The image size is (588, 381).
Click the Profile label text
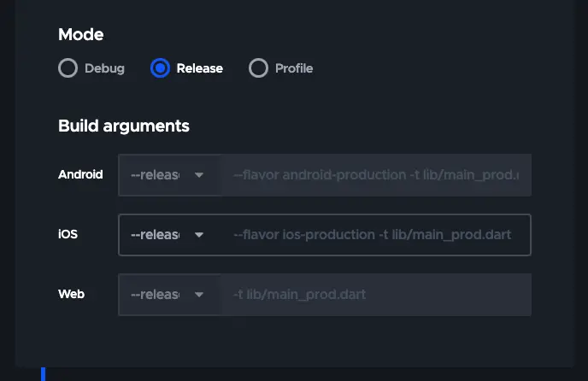tap(294, 68)
